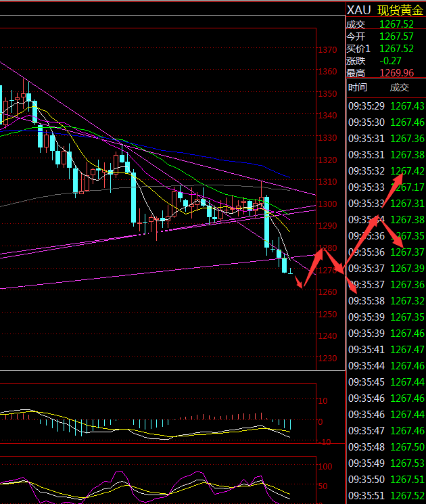Click the tick price 1267.37
The width and height of the screenshot is (426, 504).
pos(407,252)
